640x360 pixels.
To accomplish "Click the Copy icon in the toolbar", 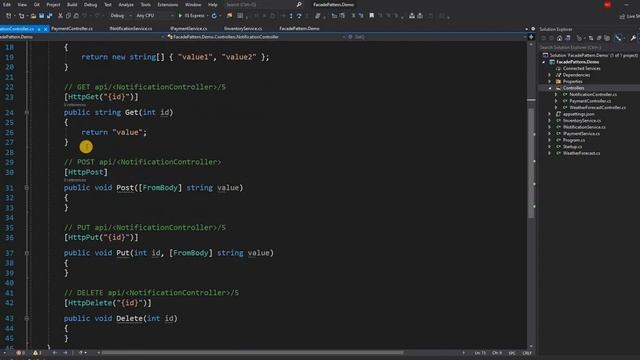I will point(68,16).
